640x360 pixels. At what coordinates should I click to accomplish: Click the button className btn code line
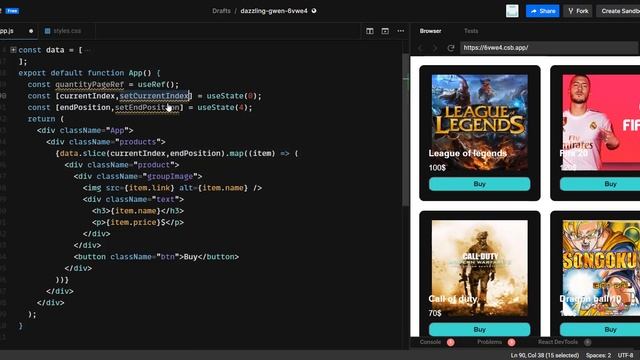click(156, 257)
